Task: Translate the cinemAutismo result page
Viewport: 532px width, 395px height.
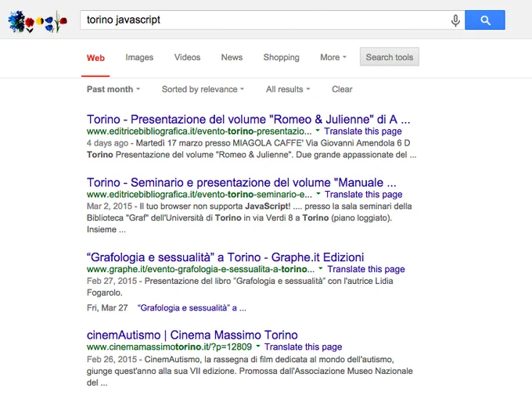Action: pos(303,347)
